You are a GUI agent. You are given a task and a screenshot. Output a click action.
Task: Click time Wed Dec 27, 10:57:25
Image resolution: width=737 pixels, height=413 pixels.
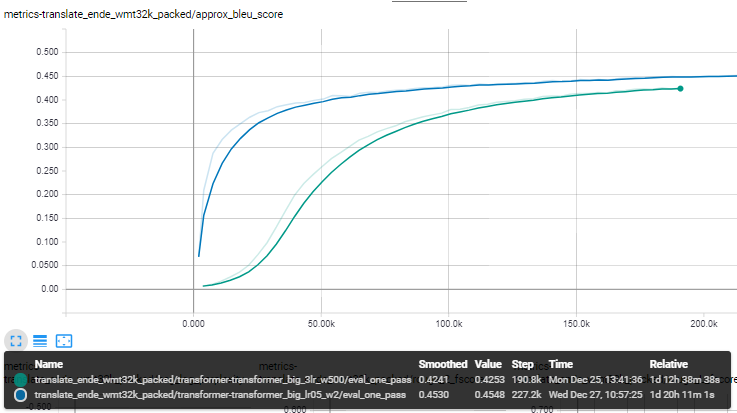[596, 395]
